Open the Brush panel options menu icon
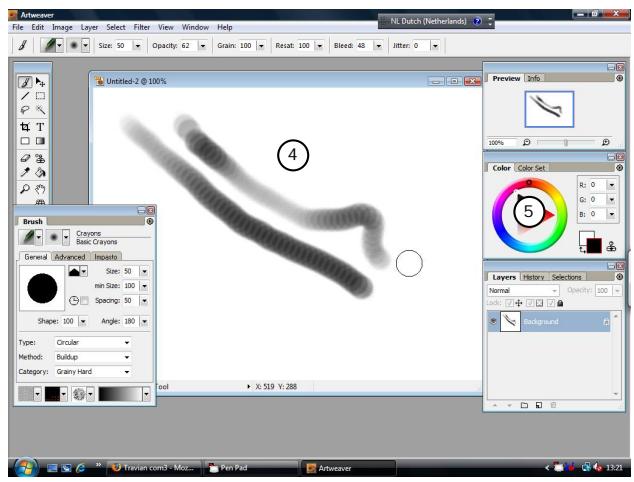The image size is (634, 482). pos(150,221)
